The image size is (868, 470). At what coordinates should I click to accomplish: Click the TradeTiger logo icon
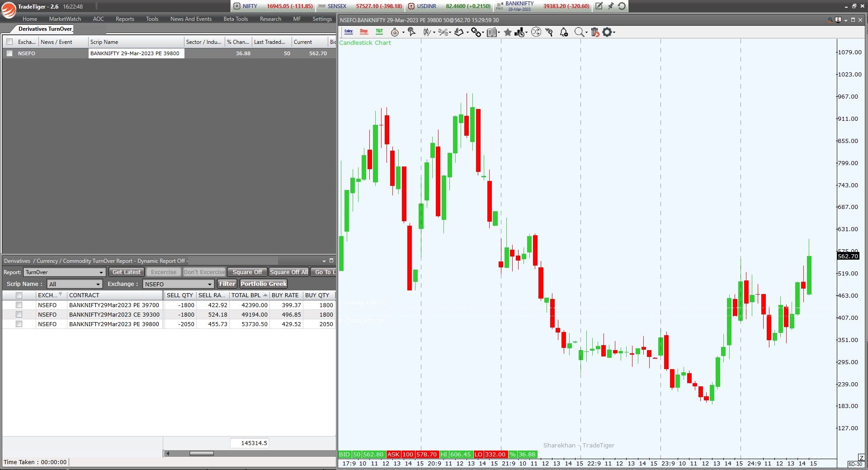(x=8, y=9)
